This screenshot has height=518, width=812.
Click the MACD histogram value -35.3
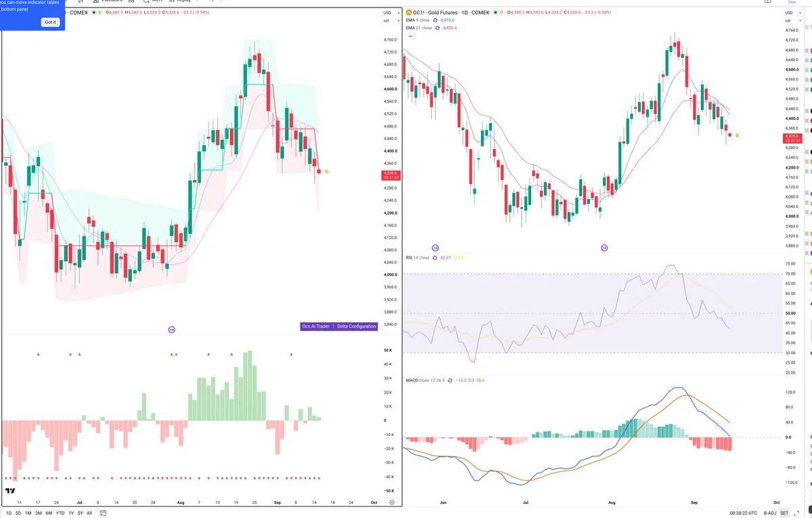coord(461,381)
